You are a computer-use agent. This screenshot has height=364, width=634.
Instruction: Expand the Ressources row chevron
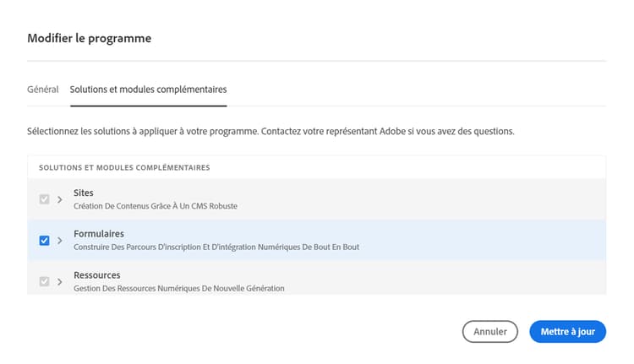[59, 281]
